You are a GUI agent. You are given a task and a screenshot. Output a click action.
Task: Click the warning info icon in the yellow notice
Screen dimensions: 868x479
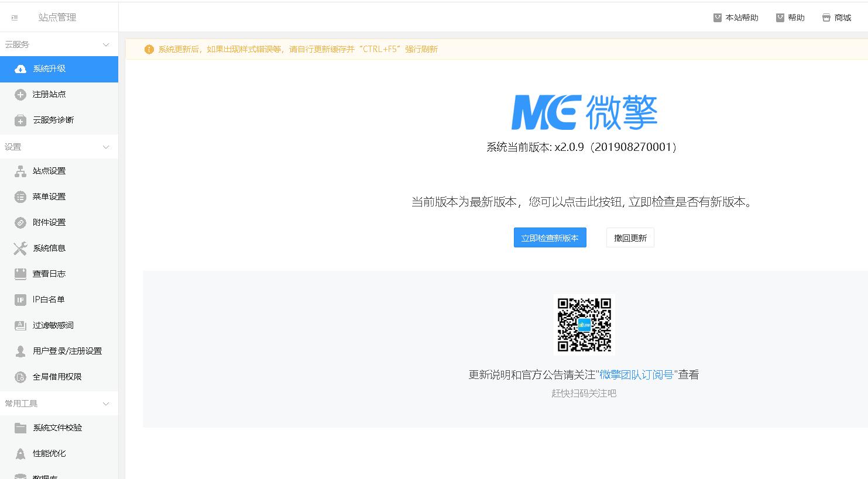[149, 49]
